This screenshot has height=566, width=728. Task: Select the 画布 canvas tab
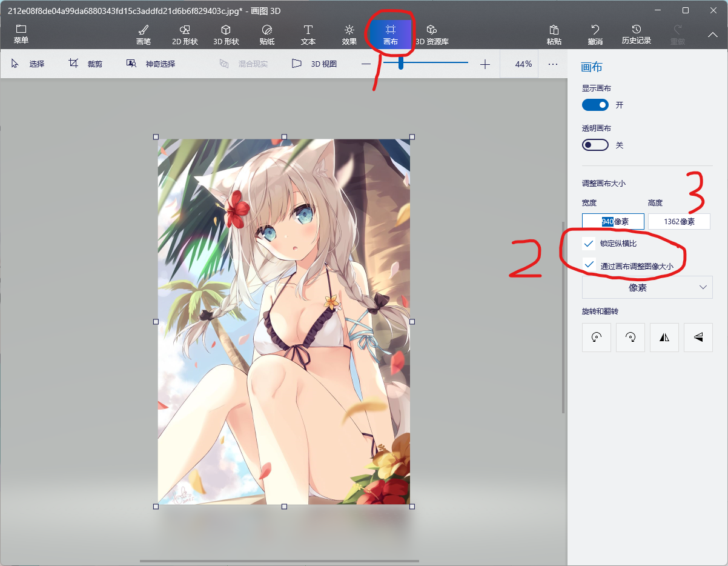(x=391, y=35)
